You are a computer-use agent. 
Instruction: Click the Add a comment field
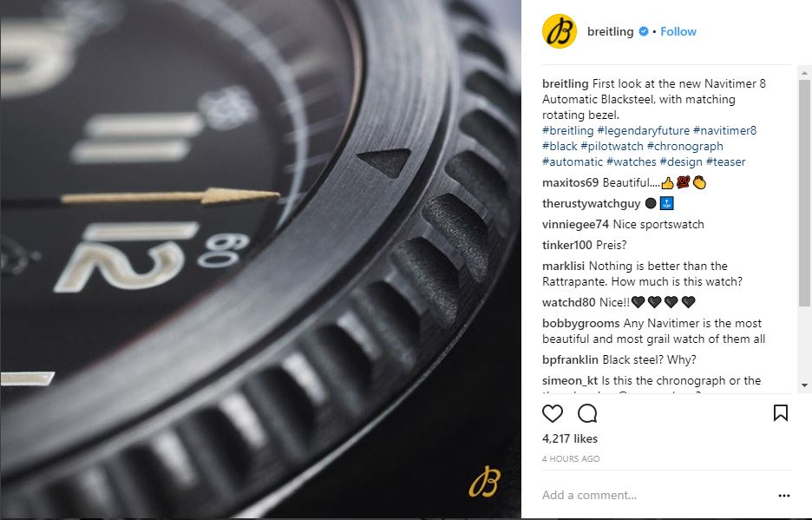point(656,495)
